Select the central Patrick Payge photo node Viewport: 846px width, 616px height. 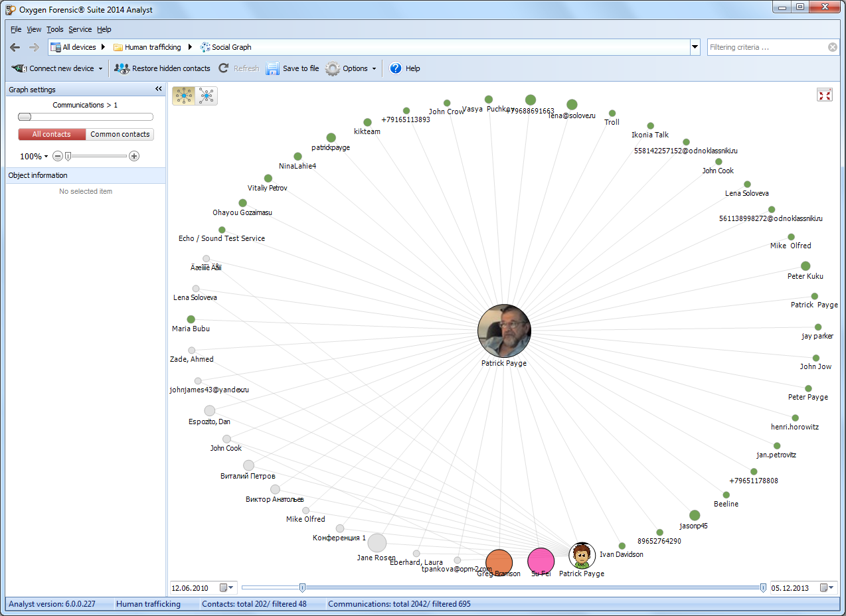point(505,331)
